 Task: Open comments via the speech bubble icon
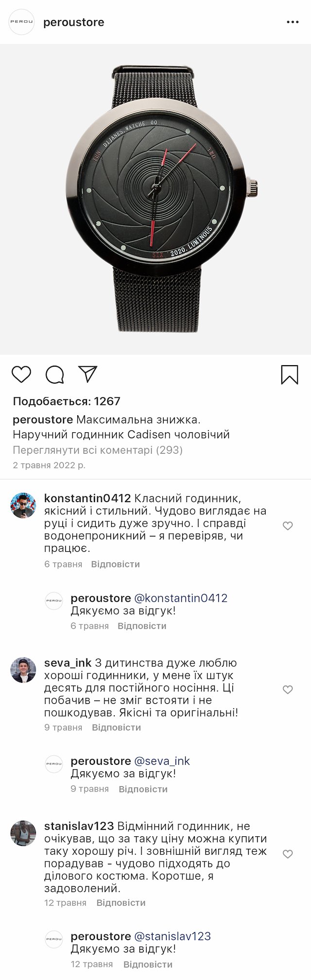[54, 374]
